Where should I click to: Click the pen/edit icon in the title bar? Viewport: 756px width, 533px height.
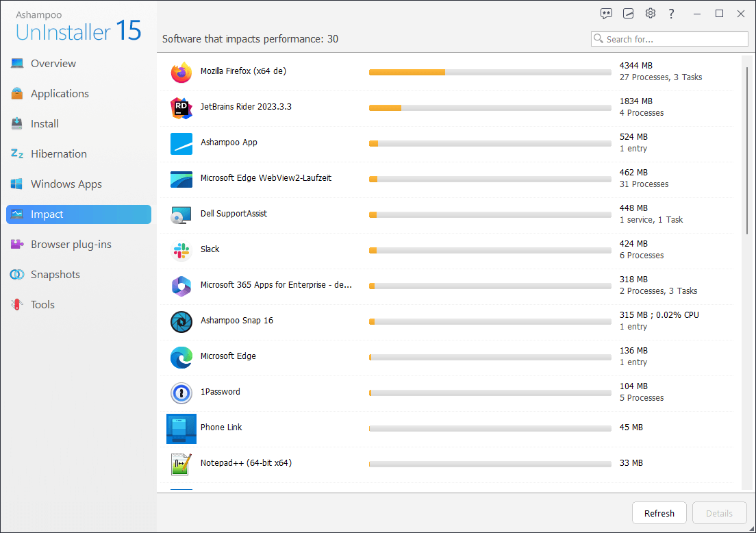click(x=628, y=13)
